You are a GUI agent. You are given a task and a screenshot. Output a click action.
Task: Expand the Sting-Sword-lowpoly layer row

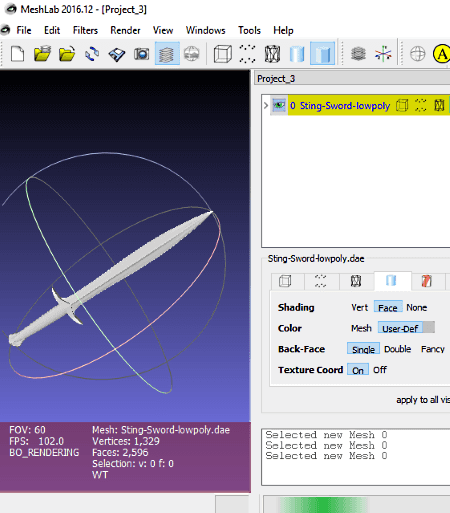pos(266,106)
